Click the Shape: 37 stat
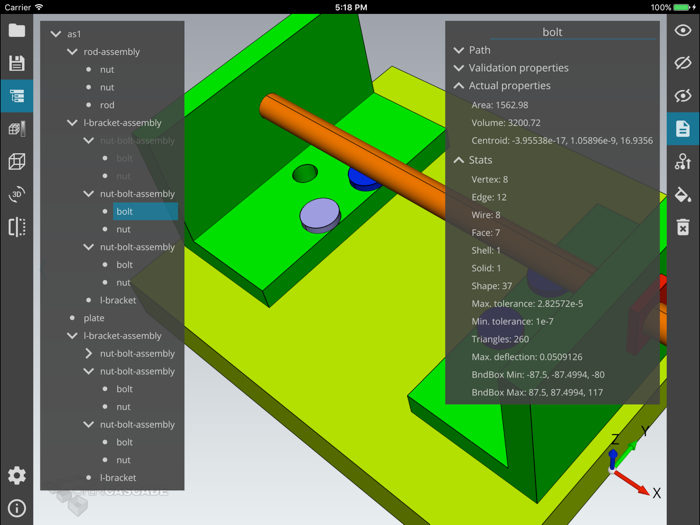The height and width of the screenshot is (525, 700). [x=492, y=286]
